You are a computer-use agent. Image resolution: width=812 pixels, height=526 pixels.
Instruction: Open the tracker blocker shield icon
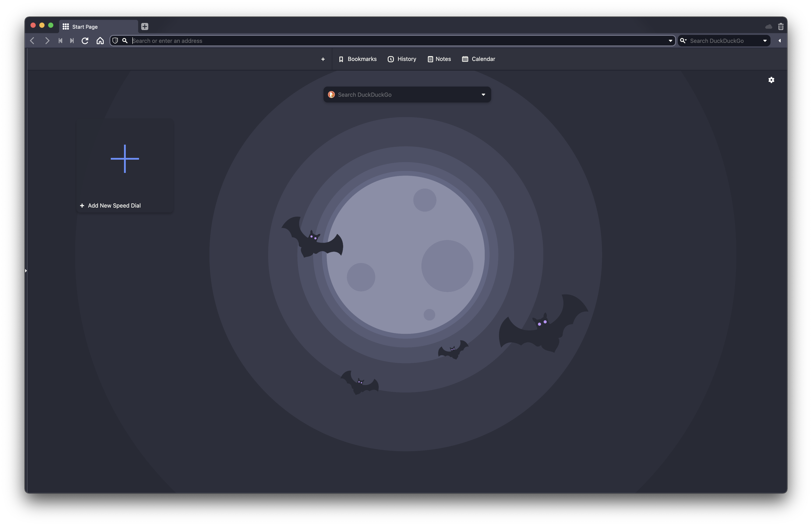tap(115, 41)
